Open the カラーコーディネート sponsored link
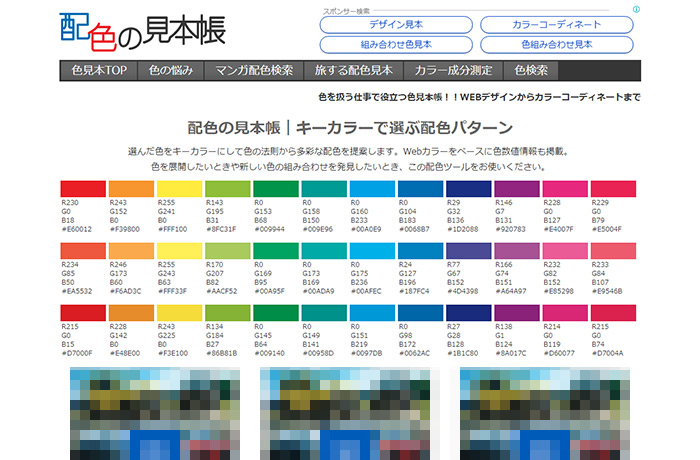 [557, 25]
